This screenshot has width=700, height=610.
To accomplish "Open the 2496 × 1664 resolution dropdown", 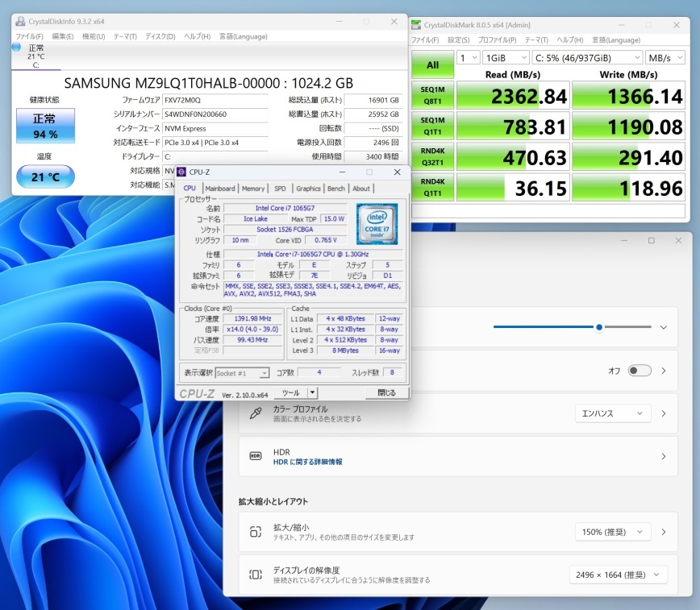I will tap(619, 575).
